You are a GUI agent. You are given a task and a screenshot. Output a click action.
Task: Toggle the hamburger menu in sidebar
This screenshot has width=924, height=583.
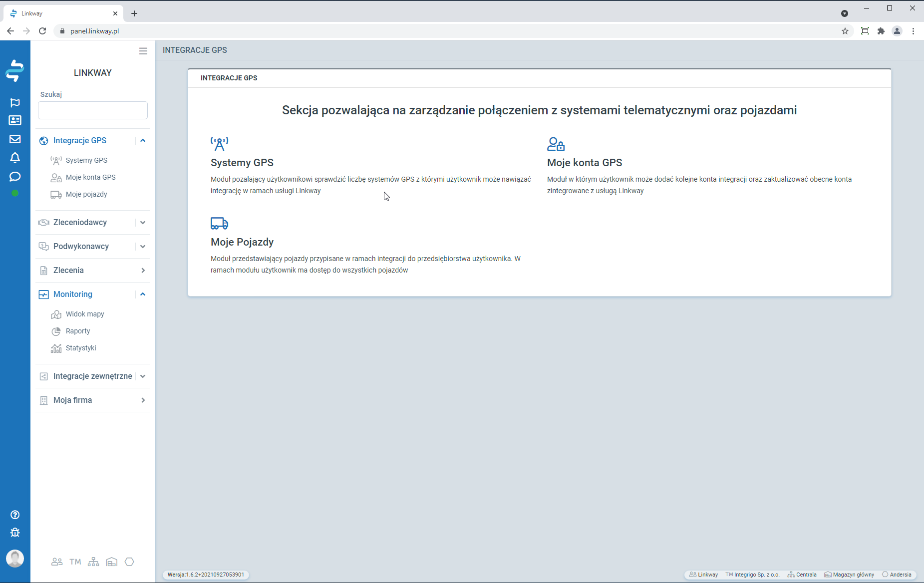click(143, 51)
